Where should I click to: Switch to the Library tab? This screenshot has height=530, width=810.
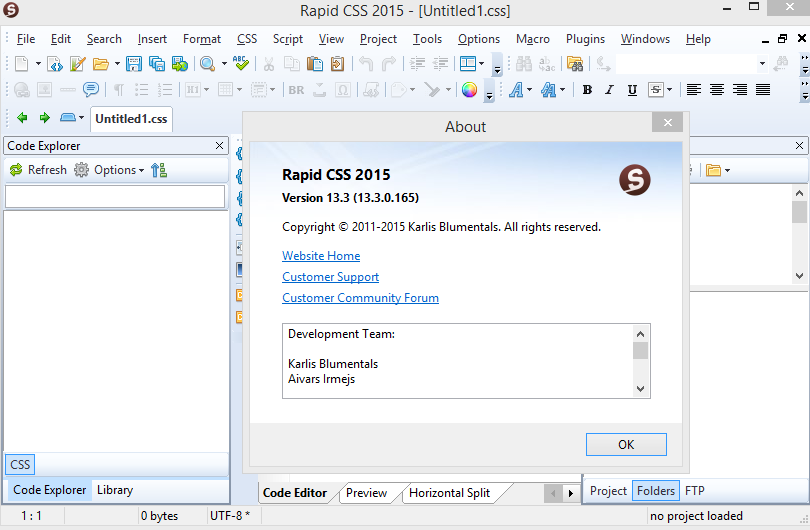[x=115, y=490]
